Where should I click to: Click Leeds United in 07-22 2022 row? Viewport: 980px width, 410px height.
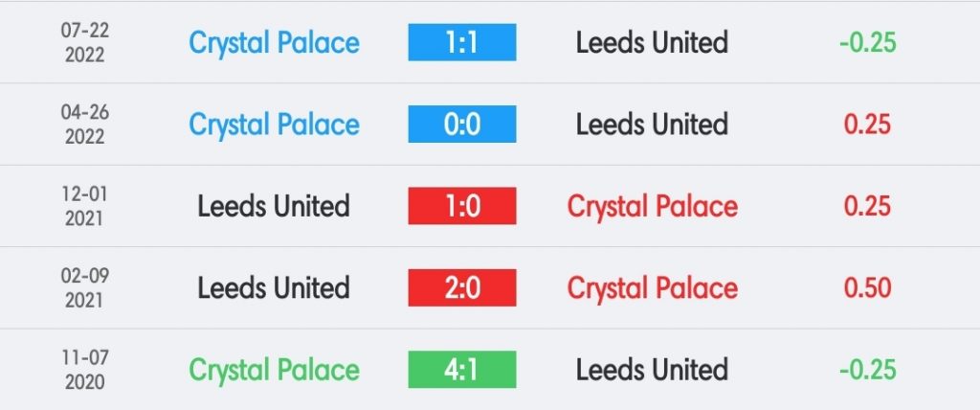point(652,42)
